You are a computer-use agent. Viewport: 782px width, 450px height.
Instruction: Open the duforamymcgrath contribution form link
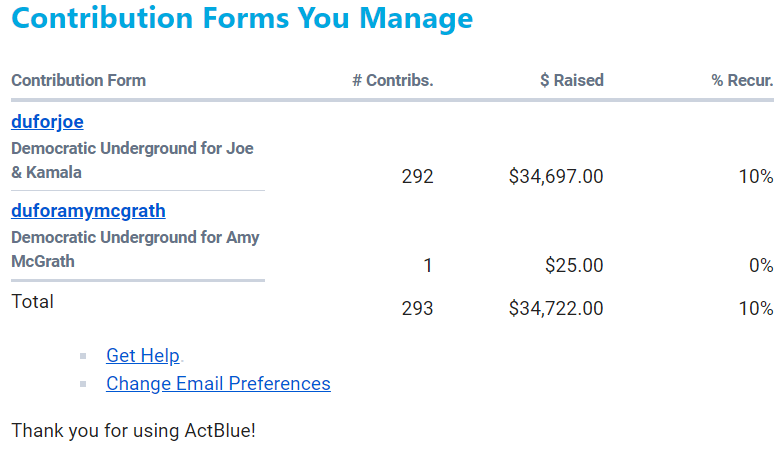click(88, 211)
